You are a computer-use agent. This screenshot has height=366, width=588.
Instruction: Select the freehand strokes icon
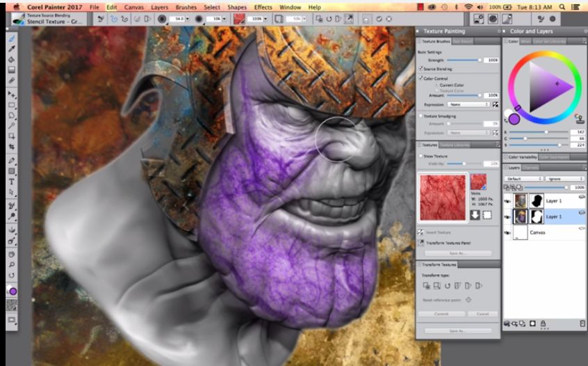[x=114, y=19]
